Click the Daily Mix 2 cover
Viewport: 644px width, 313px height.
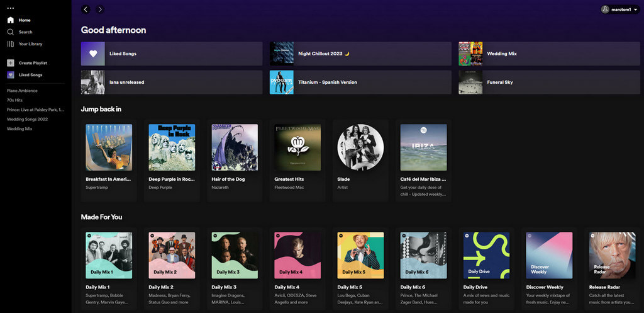tap(172, 256)
